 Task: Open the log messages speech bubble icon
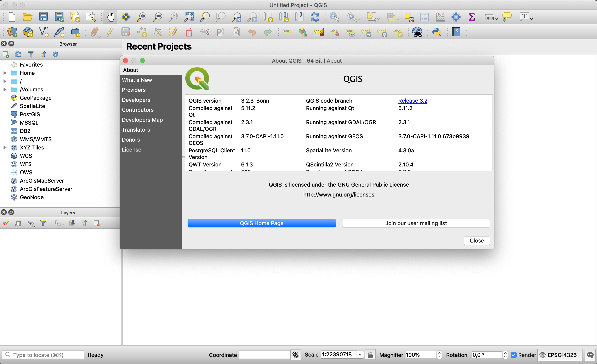(590, 355)
